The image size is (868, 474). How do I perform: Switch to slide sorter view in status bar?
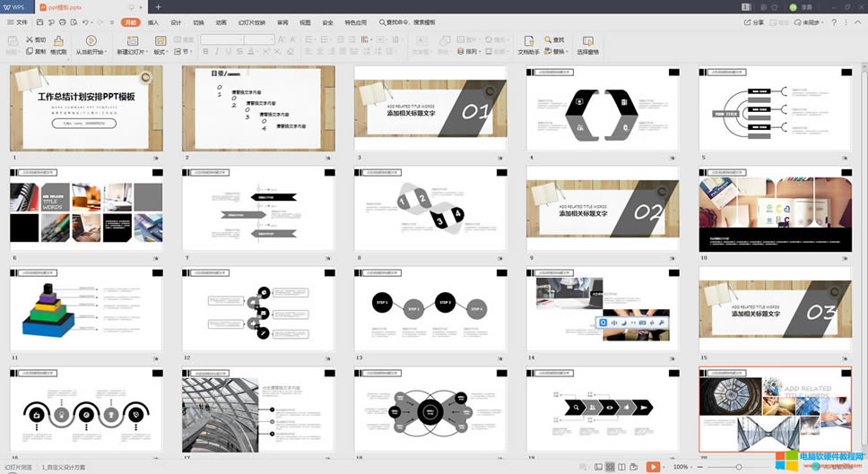coord(610,467)
